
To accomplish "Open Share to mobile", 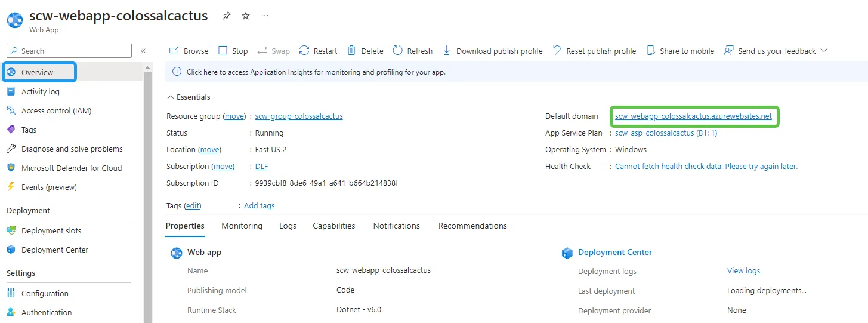I will click(679, 51).
